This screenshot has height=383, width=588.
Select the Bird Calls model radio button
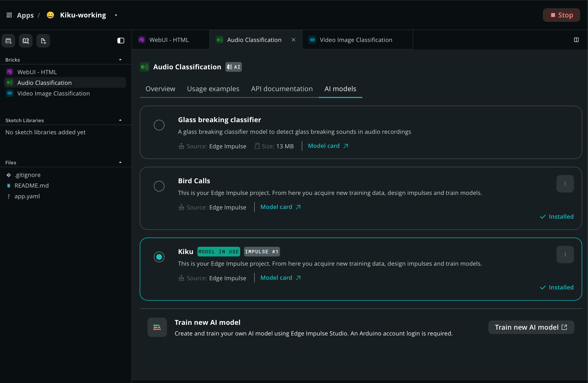[x=159, y=186]
